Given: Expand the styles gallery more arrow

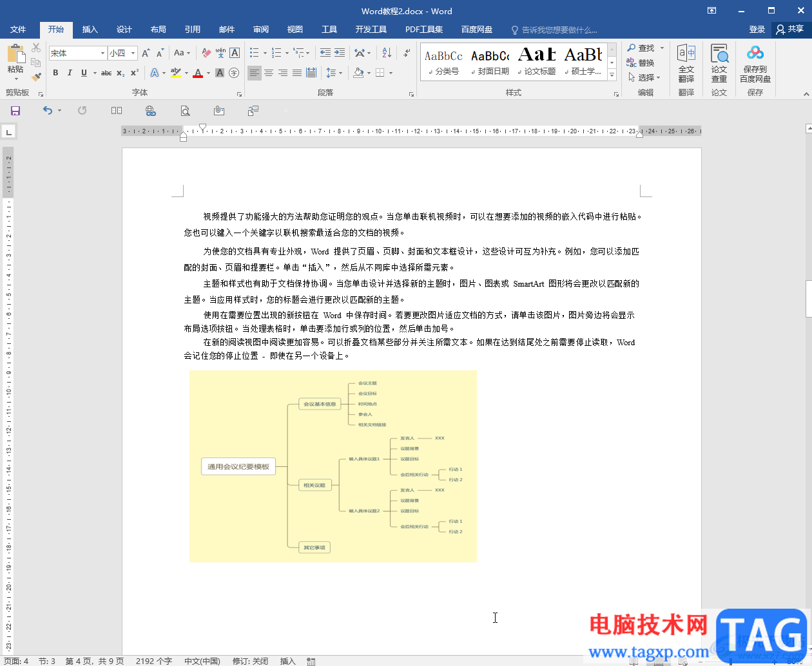Looking at the screenshot, I should 612,76.
